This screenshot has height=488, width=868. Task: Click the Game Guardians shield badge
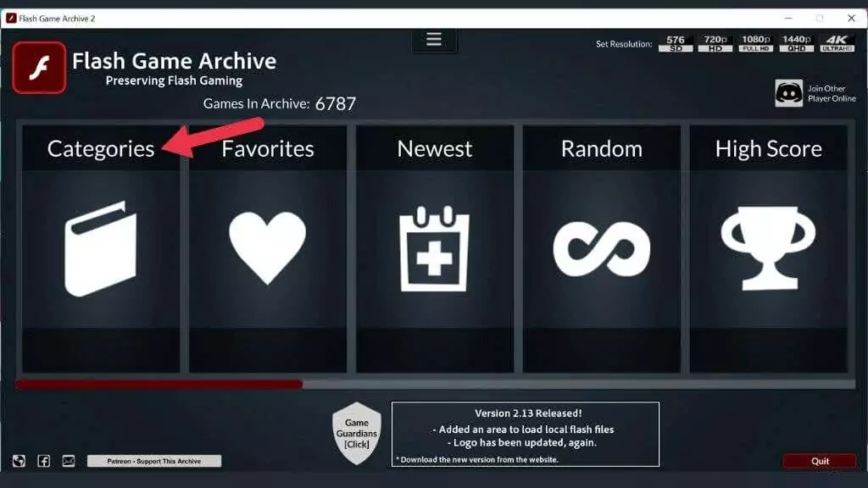(357, 433)
